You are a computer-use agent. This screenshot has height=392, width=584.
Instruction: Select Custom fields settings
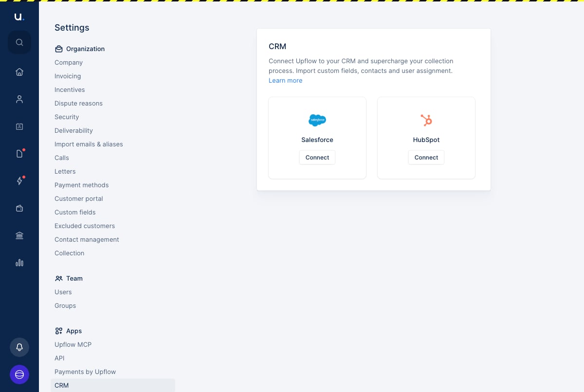[75, 212]
